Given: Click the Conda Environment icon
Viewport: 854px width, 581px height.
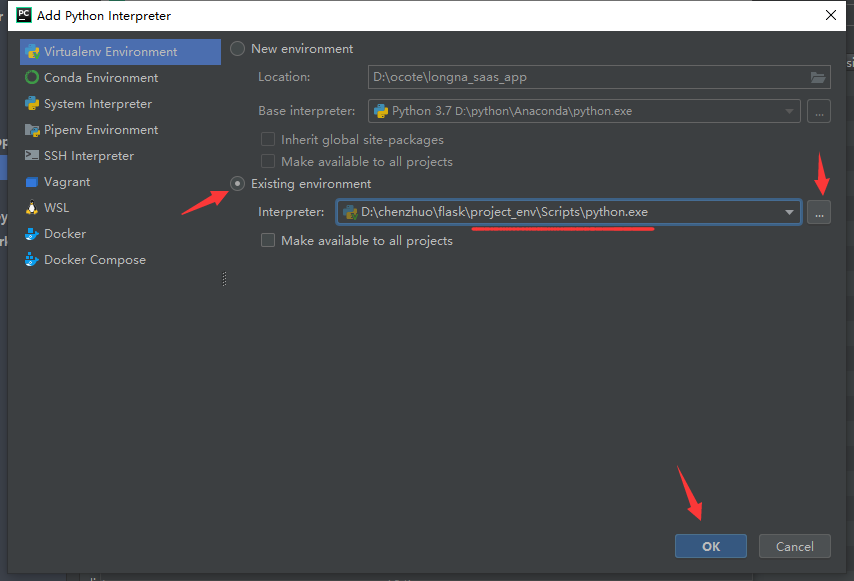Looking at the screenshot, I should point(32,78).
